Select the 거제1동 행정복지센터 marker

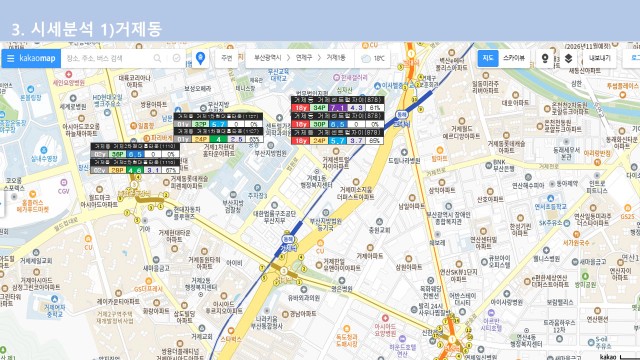[316, 171]
